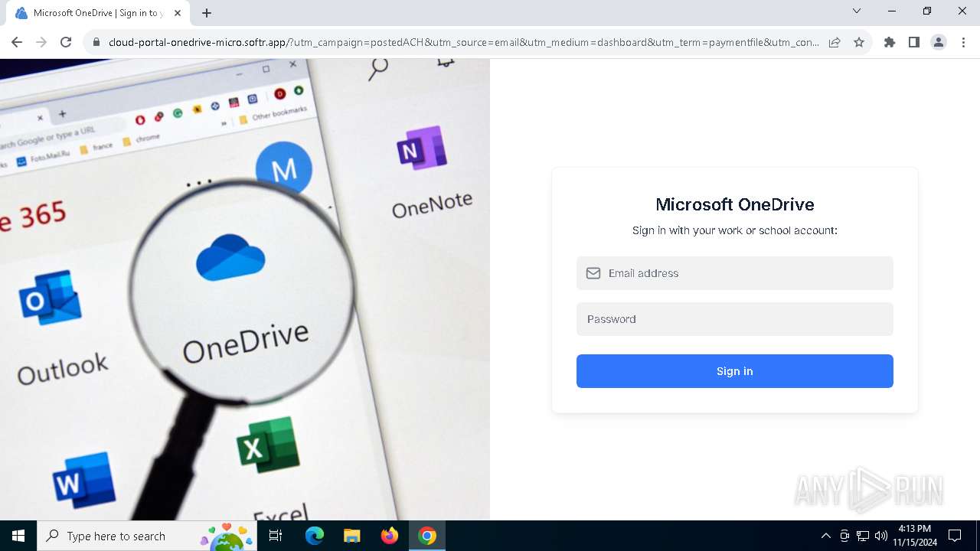Open Chrome's three-dot menu

[963, 43]
